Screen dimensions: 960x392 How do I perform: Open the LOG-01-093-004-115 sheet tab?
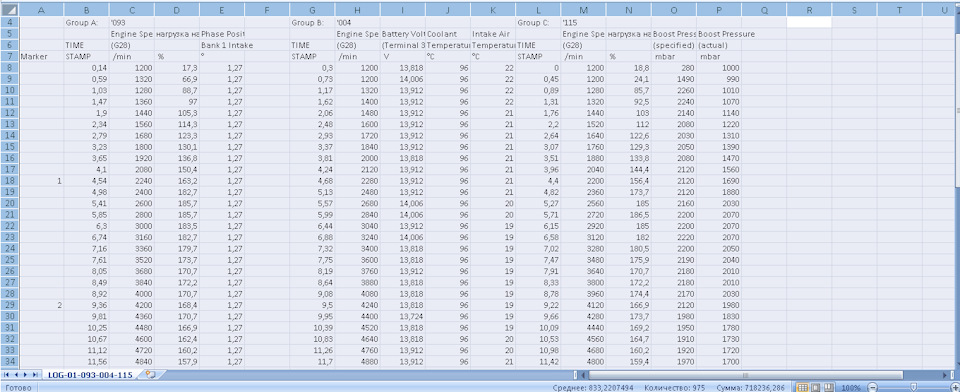coord(90,374)
